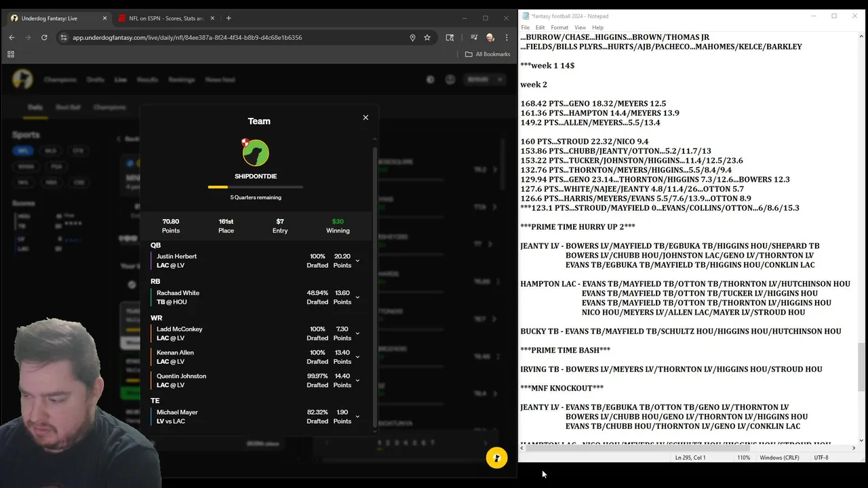Click Notepad horizontal scrollbar thumb
The width and height of the screenshot is (868, 488).
point(637,448)
